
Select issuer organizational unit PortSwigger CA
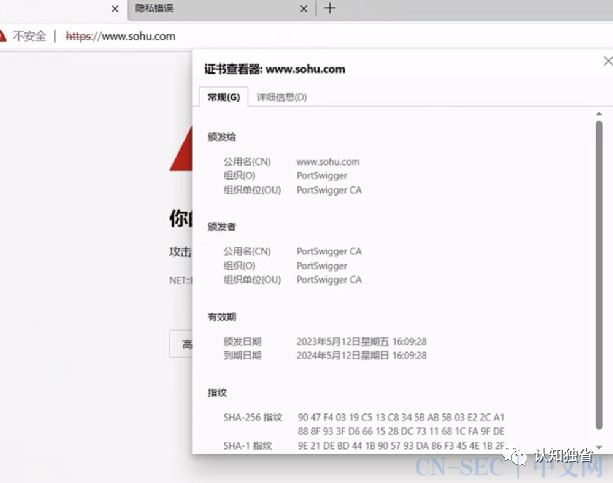[x=329, y=280]
